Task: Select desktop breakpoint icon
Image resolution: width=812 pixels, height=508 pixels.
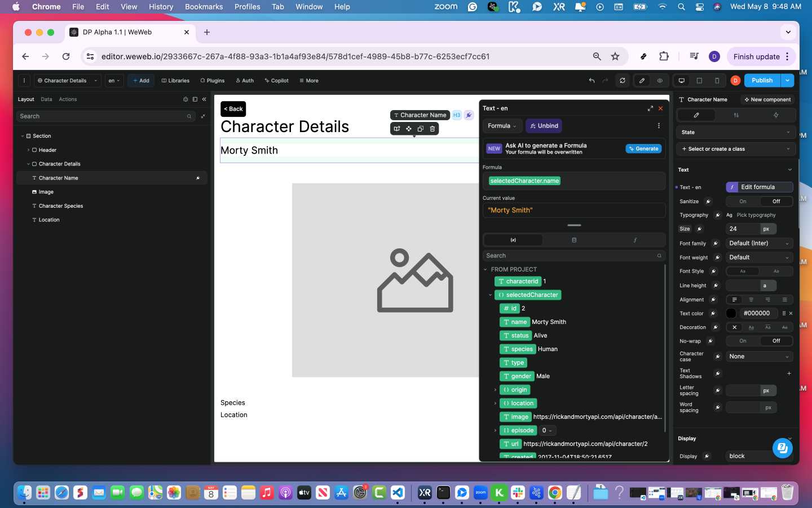Action: click(x=682, y=81)
